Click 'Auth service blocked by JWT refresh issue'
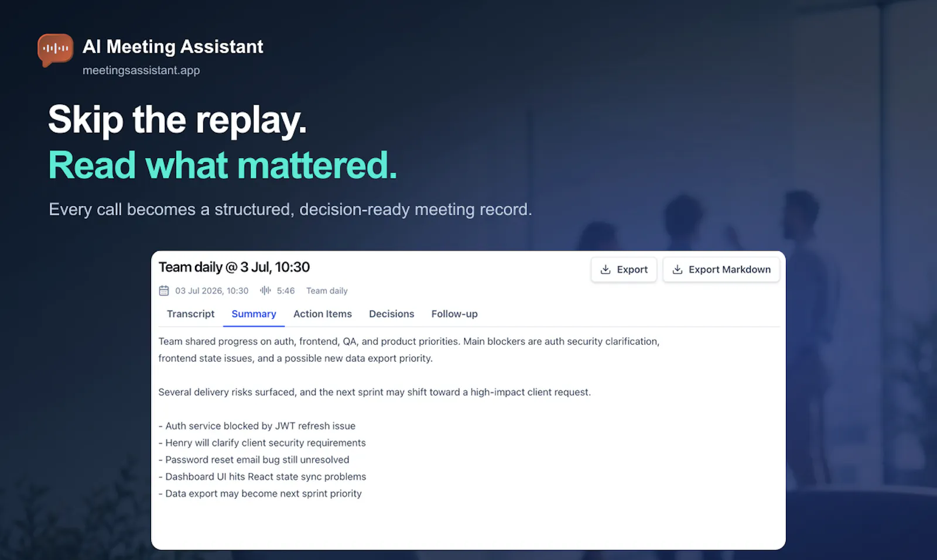Viewport: 937px width, 560px height. point(257,426)
